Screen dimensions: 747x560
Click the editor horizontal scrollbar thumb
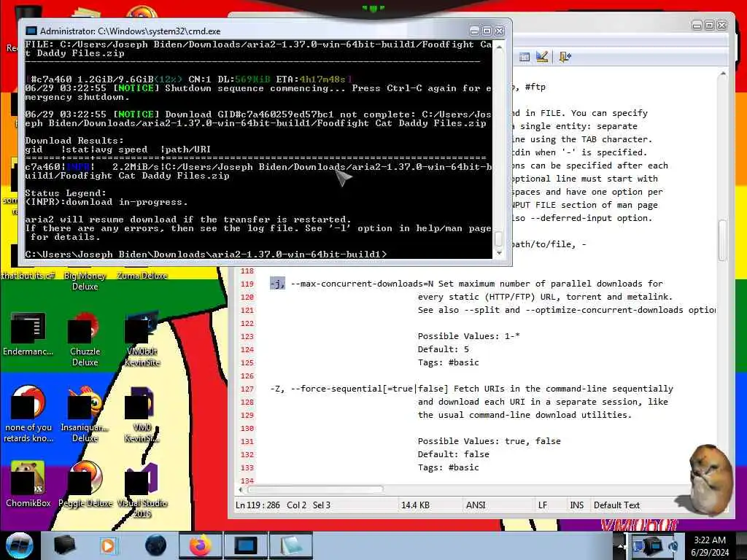(x=315, y=489)
